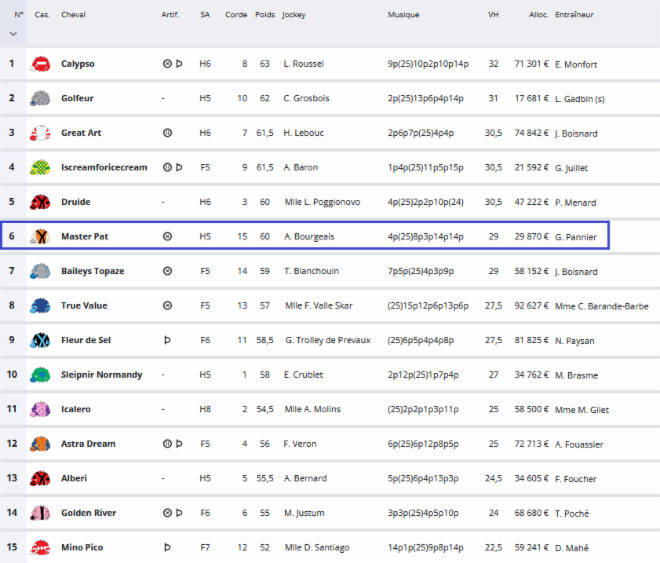Click the equipment icon in Mino Pico's row
This screenshot has height=563, width=660.
click(x=167, y=547)
